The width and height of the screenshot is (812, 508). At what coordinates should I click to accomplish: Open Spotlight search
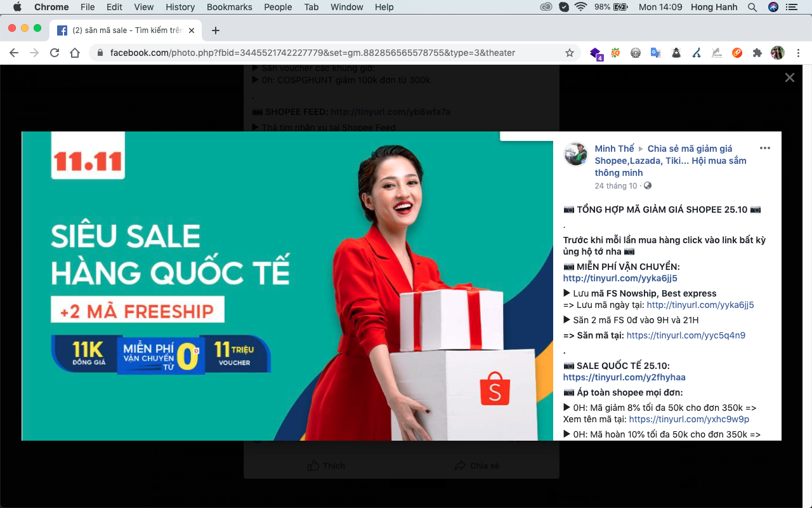(752, 7)
